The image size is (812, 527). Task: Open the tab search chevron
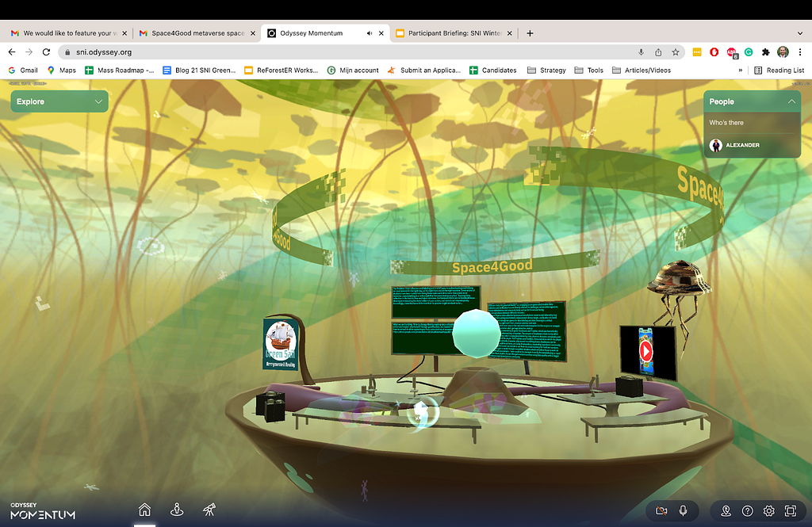point(799,33)
